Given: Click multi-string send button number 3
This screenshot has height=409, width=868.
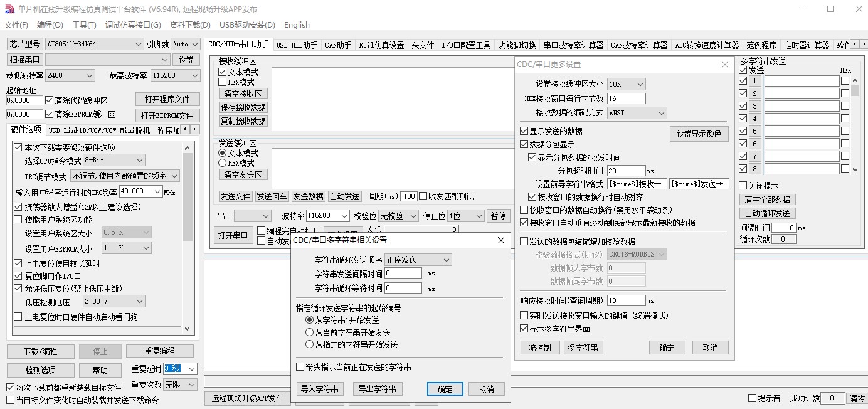Looking at the screenshot, I should pyautogui.click(x=754, y=106).
